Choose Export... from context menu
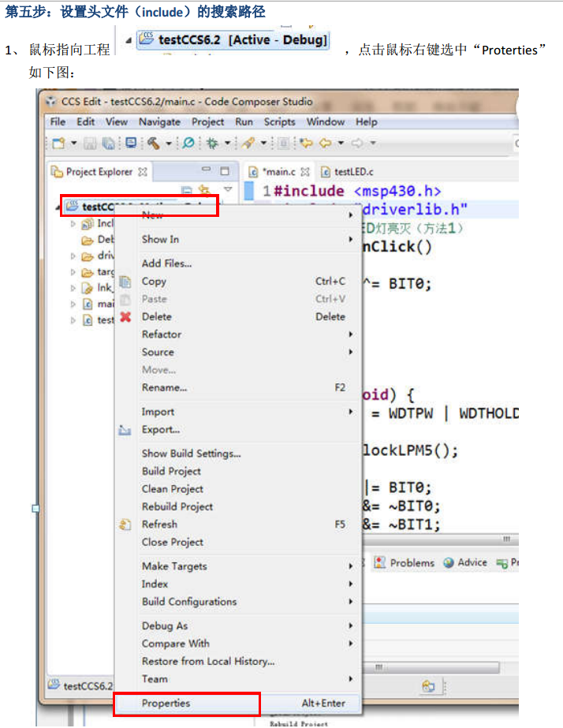This screenshot has height=728, width=563. click(x=237, y=429)
